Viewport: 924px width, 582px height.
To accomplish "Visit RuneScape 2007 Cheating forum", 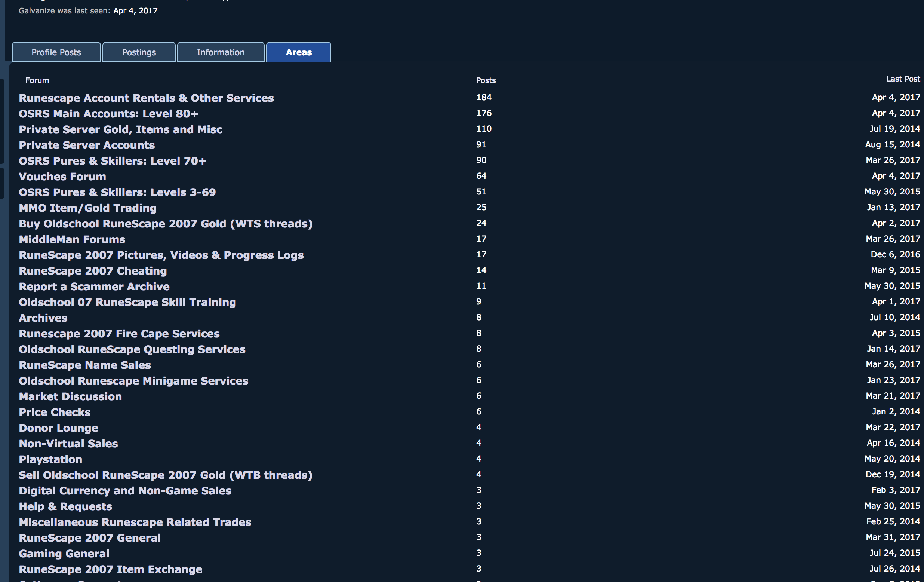I will click(93, 271).
